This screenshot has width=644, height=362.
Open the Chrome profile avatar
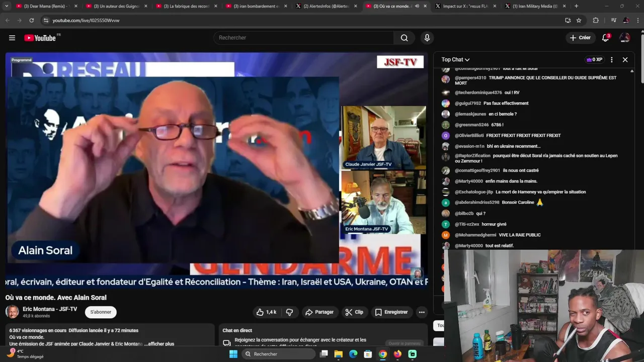click(626, 20)
